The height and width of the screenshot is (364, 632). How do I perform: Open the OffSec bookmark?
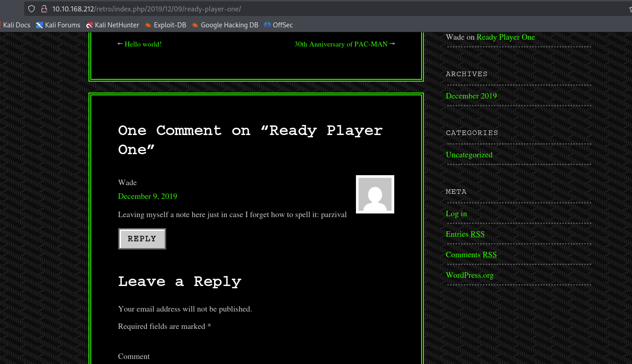coord(278,25)
